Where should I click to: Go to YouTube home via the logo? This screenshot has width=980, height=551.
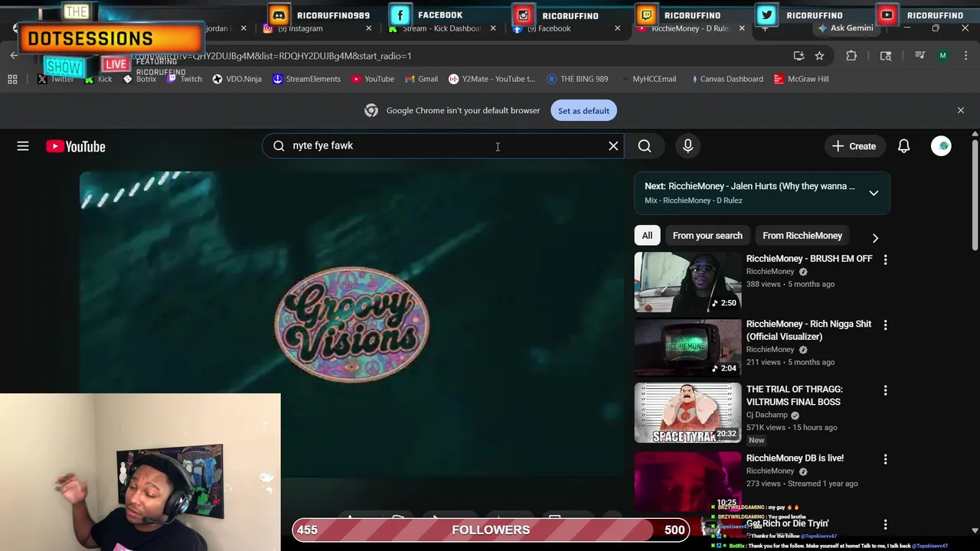pyautogui.click(x=76, y=146)
